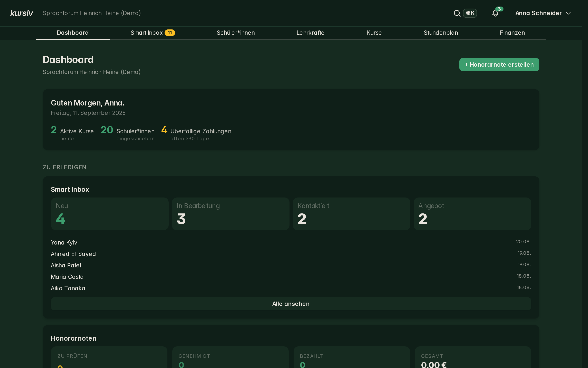The image size is (588, 368).
Task: Select the Angebot status card
Action: pyautogui.click(x=472, y=214)
